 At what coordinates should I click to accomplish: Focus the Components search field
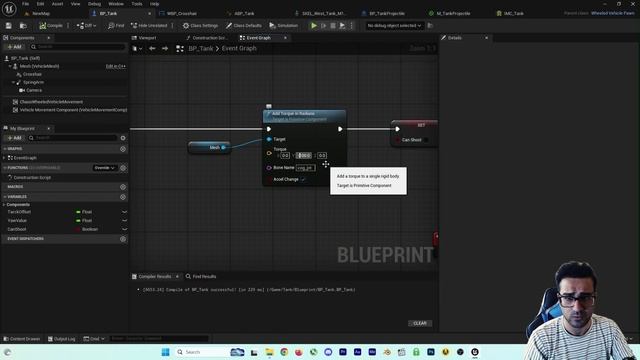78,47
